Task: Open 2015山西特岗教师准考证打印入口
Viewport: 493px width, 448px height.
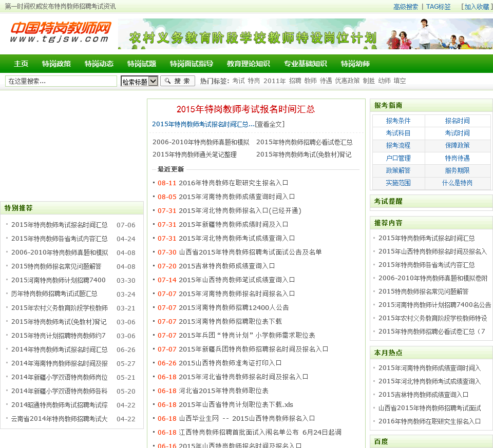Action: [230, 363]
